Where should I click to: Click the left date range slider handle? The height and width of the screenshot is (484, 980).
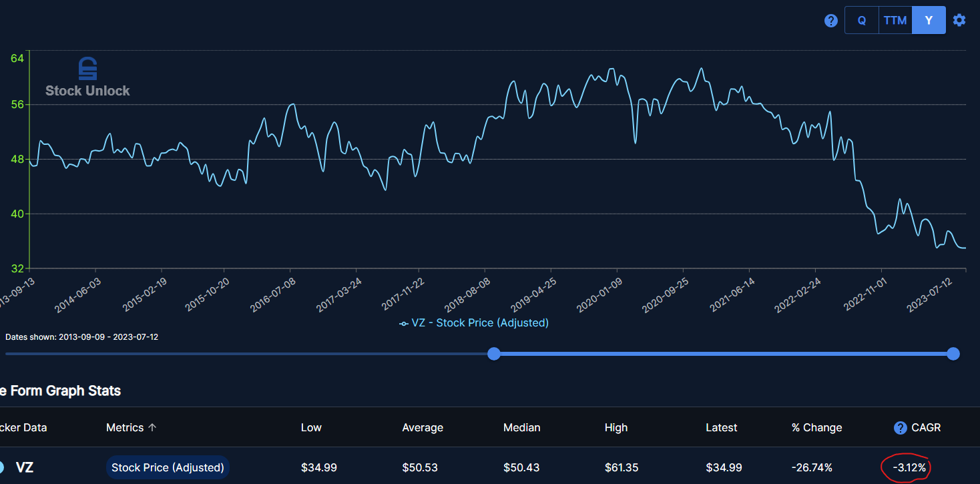494,354
